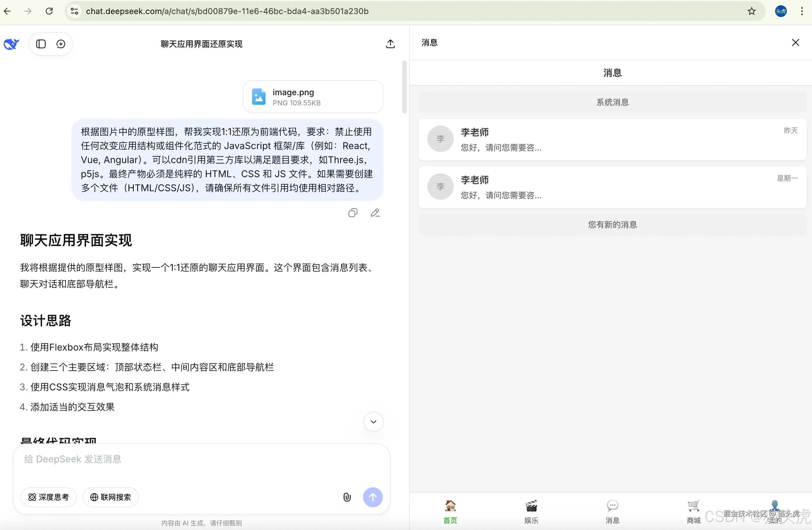Open the share conversation icon
Image resolution: width=812 pixels, height=530 pixels.
pos(390,44)
